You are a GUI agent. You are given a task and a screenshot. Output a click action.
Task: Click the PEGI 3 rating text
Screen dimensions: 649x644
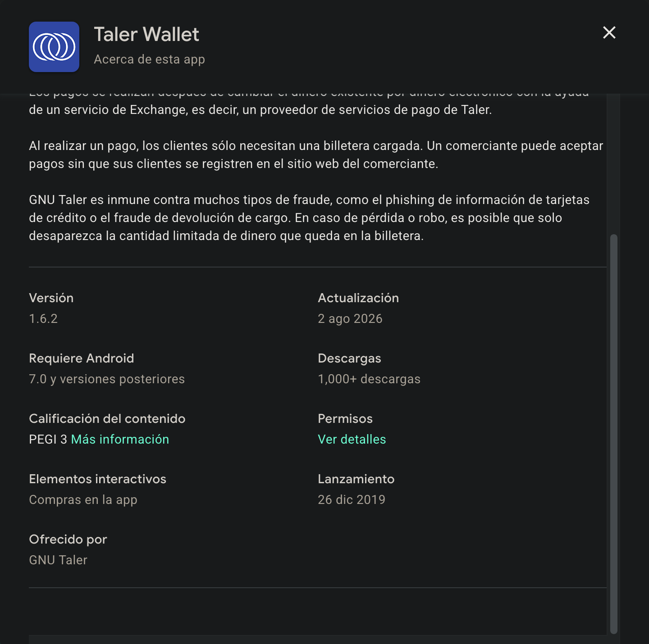pos(48,439)
